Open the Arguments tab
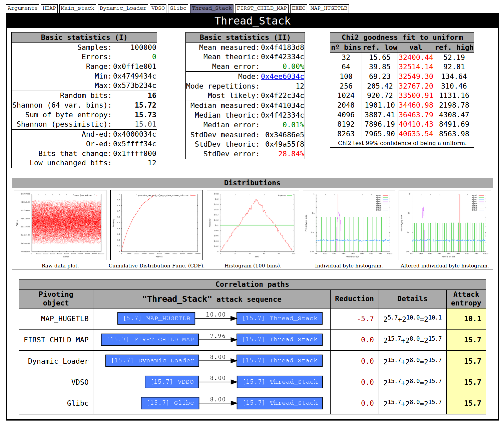 pos(23,8)
